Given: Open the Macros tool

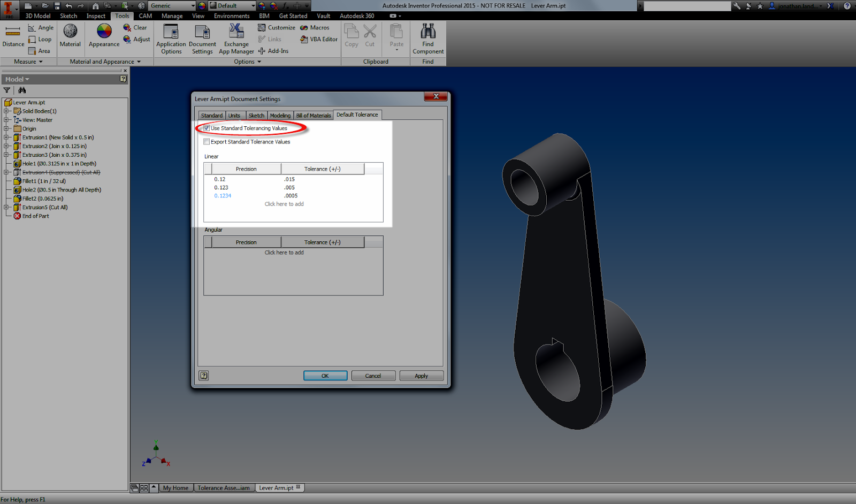Looking at the screenshot, I should click(315, 28).
